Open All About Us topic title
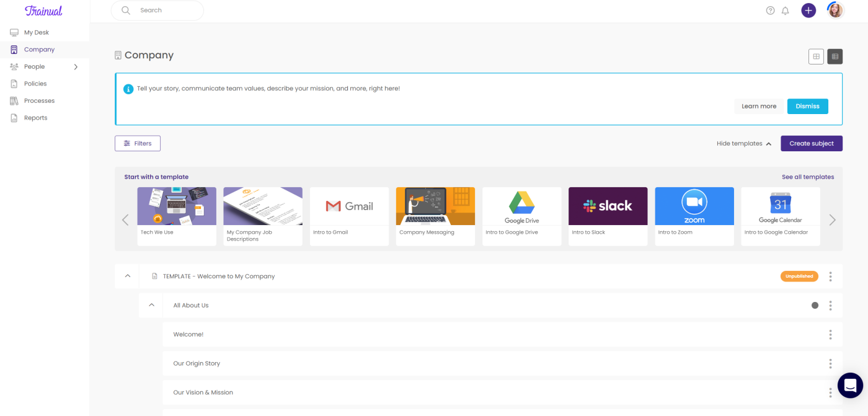This screenshot has height=416, width=868. tap(191, 306)
